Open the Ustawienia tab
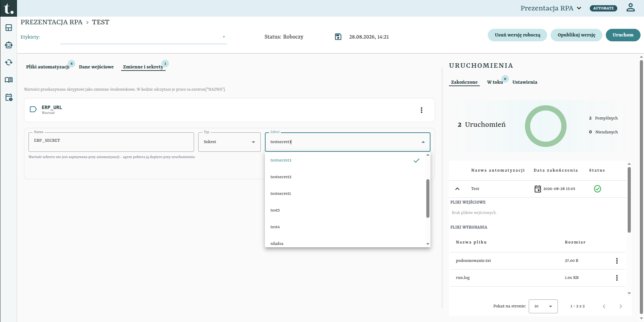 525,82
